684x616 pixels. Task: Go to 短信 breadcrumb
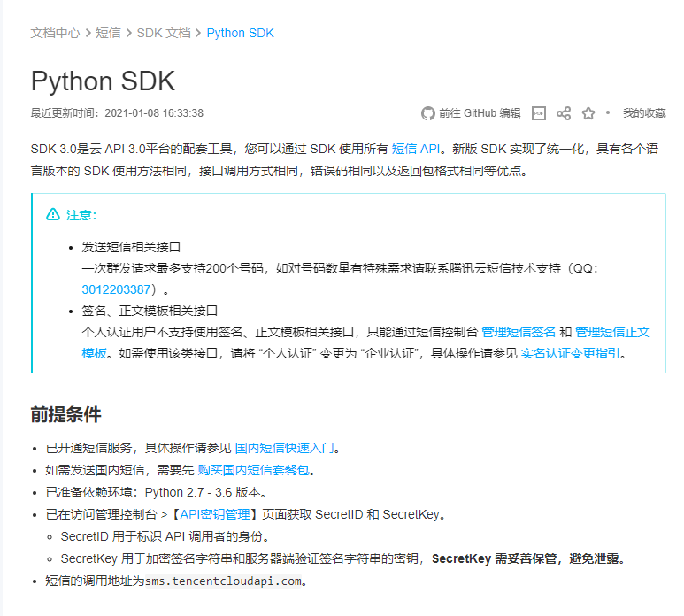pyautogui.click(x=108, y=33)
